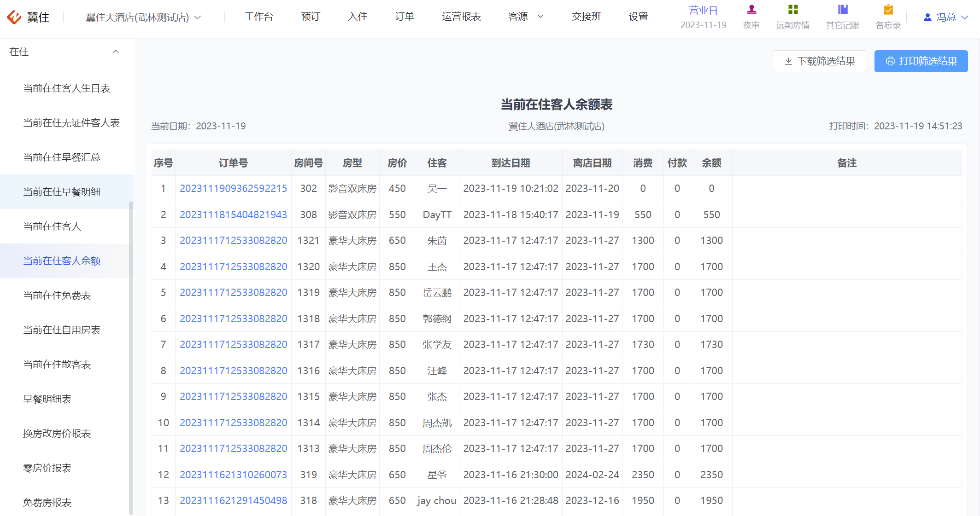Viewport: 980px width, 516px height.
Task: Click the sidebar vertical scrollbar
Action: (131, 359)
